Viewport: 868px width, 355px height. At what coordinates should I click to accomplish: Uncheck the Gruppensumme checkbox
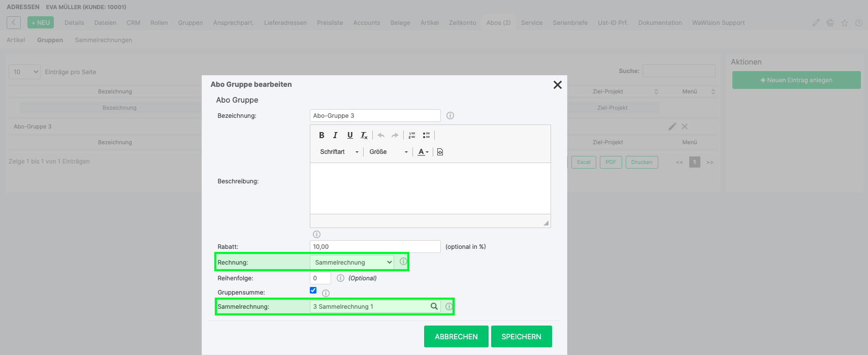(313, 291)
